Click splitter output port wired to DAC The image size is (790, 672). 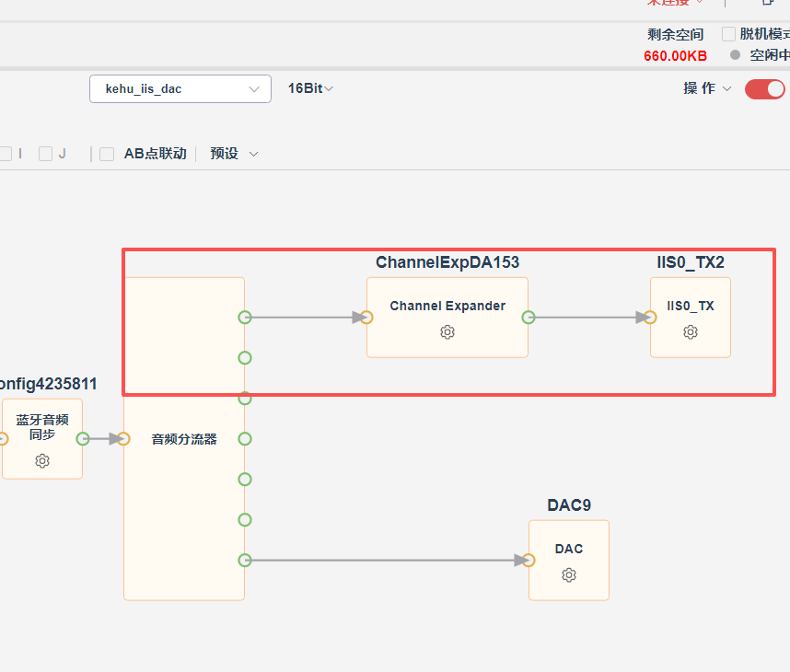pyautogui.click(x=245, y=561)
